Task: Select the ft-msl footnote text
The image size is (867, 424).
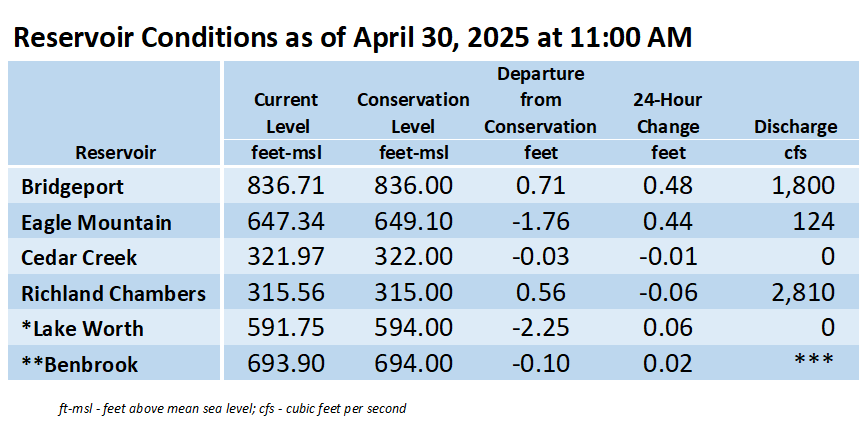Action: click(x=232, y=409)
